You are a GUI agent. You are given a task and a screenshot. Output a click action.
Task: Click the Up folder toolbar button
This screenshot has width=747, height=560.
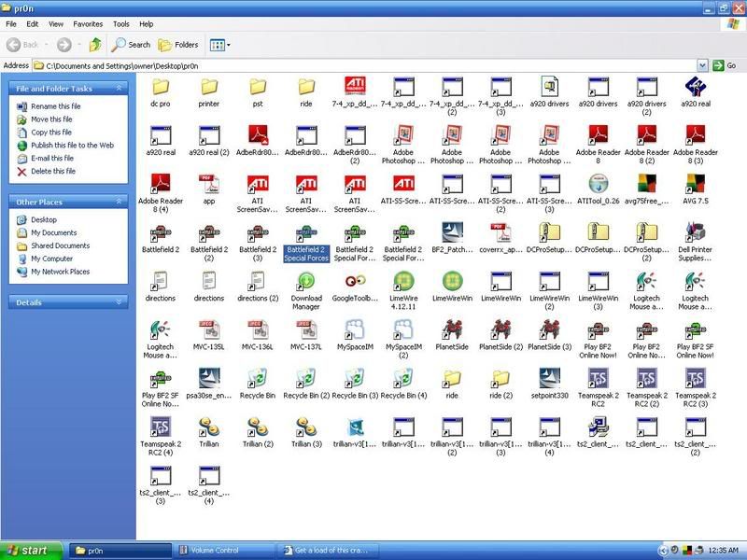(94, 44)
